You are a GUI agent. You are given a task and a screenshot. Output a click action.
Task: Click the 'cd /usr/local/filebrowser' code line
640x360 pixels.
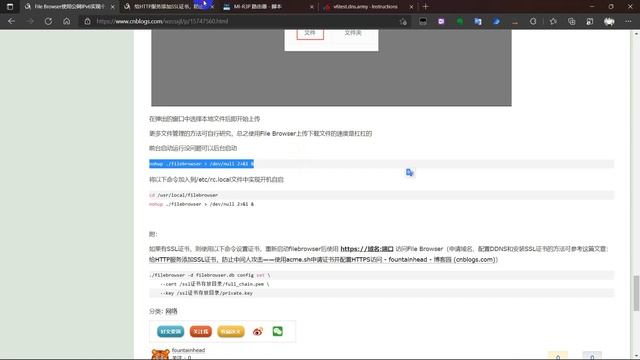(x=183, y=195)
